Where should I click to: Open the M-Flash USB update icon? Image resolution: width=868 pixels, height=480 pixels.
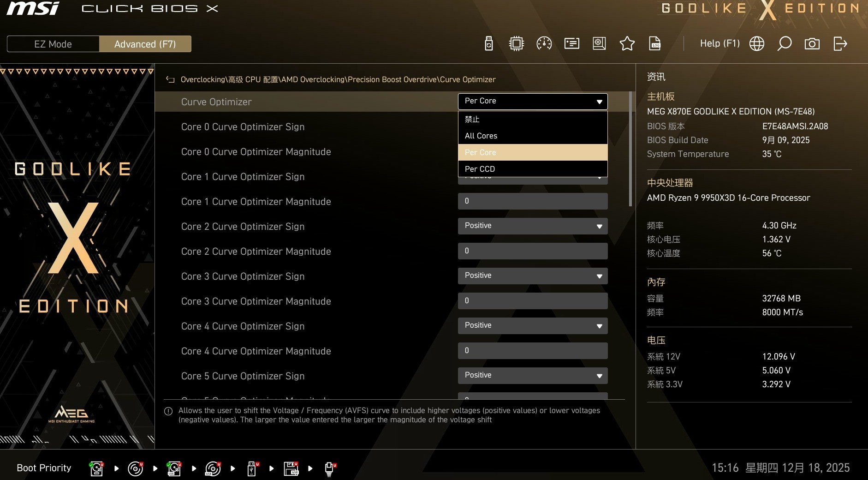click(x=489, y=44)
